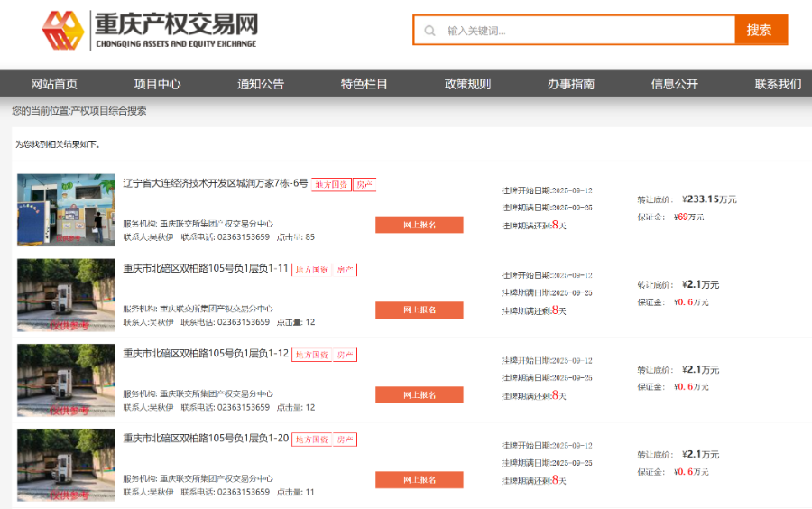Click the 房产 tag on the 负1-11 listing
The height and width of the screenshot is (509, 812).
tap(345, 270)
